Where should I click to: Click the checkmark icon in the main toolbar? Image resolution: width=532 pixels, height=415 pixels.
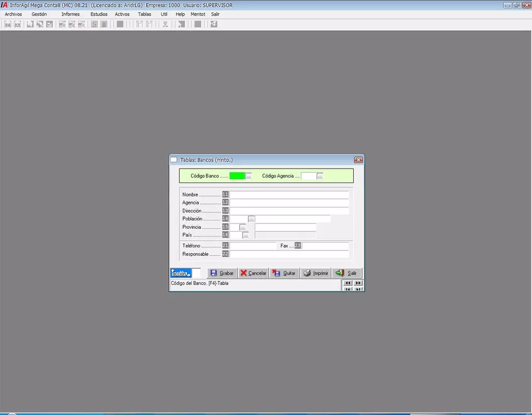click(50, 24)
